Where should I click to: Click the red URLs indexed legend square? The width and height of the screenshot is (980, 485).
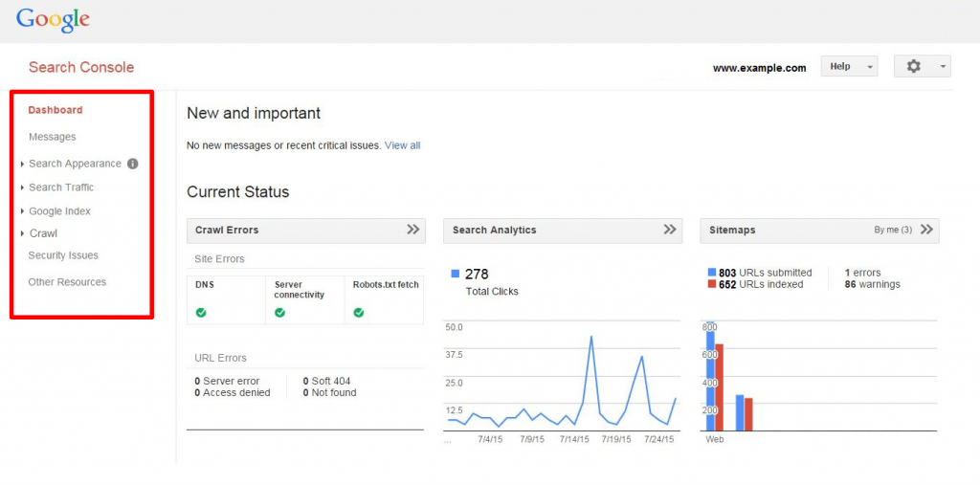(x=712, y=284)
